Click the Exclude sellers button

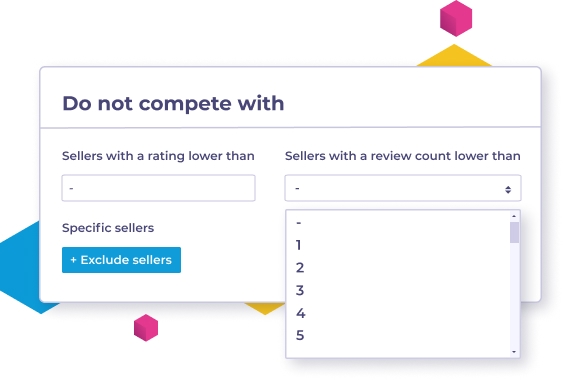coord(121,260)
